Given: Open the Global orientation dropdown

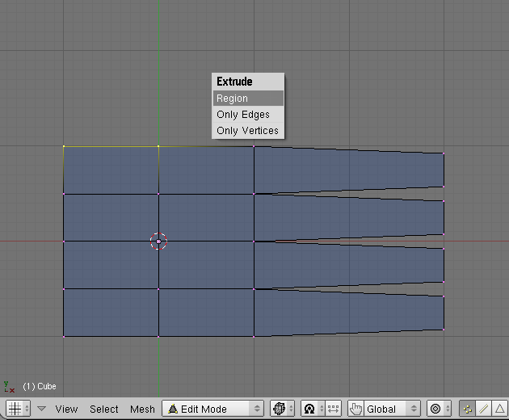Looking at the screenshot, I should [392, 409].
